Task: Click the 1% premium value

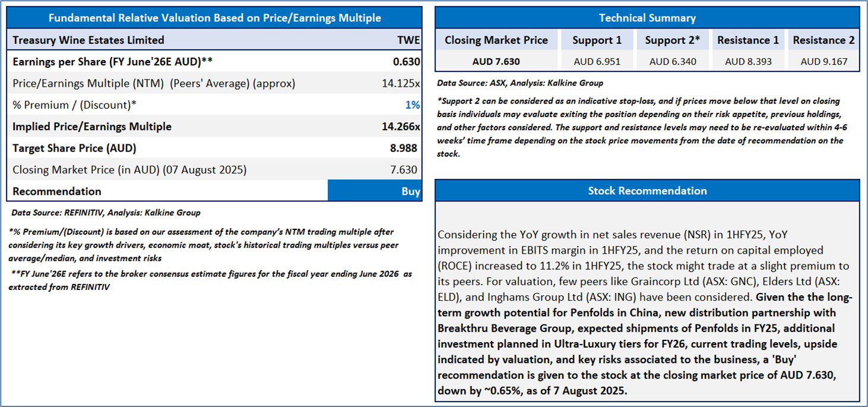Action: (413, 105)
